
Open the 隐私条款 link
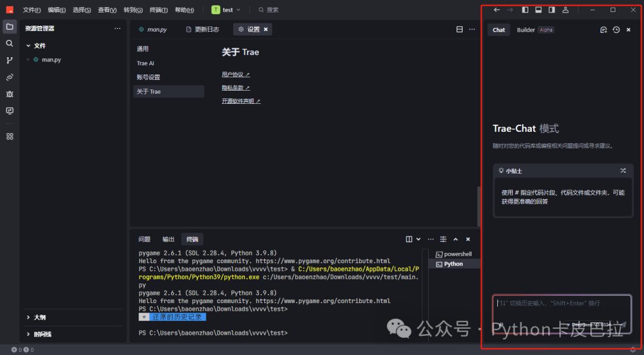click(236, 88)
